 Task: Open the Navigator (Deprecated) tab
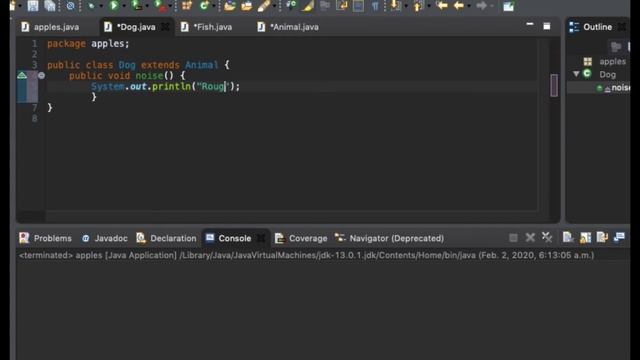pos(389,238)
